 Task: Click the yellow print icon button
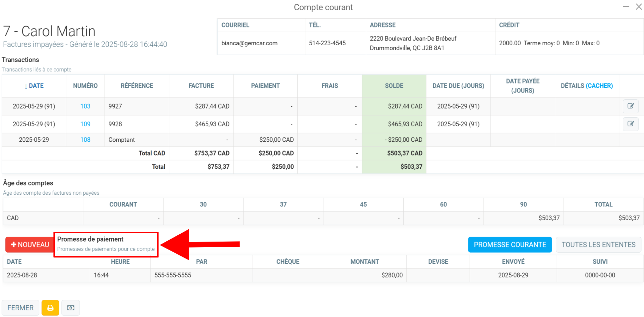(50, 308)
